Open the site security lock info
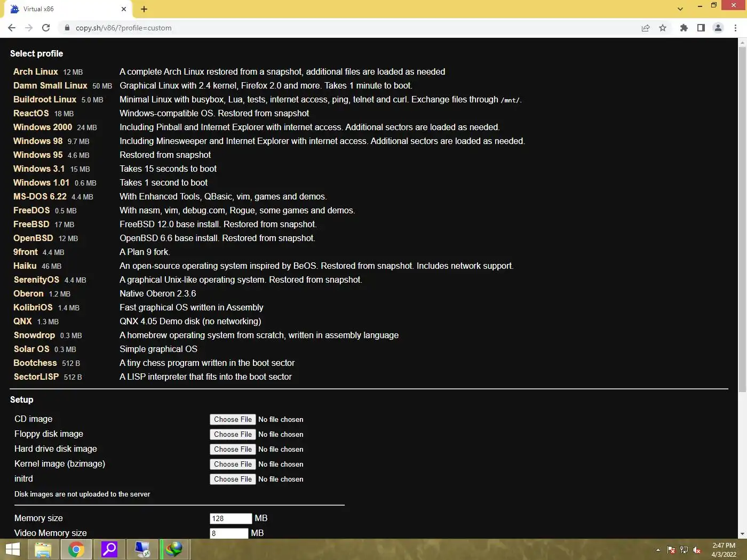The width and height of the screenshot is (747, 560). [x=67, y=28]
